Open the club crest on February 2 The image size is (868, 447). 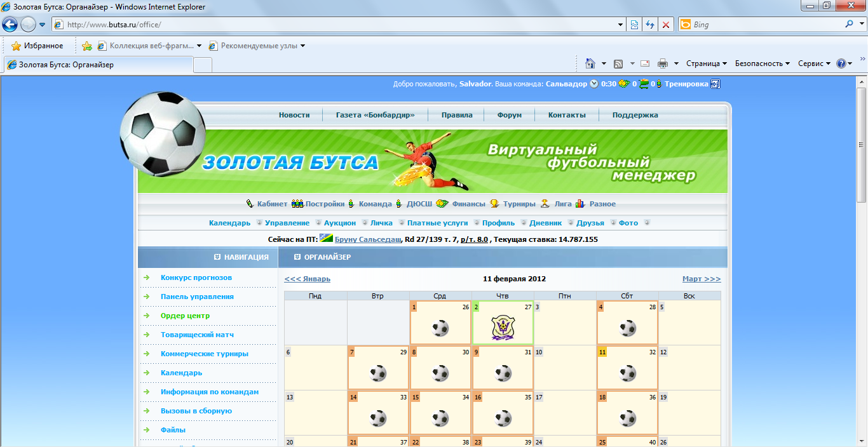(x=503, y=328)
